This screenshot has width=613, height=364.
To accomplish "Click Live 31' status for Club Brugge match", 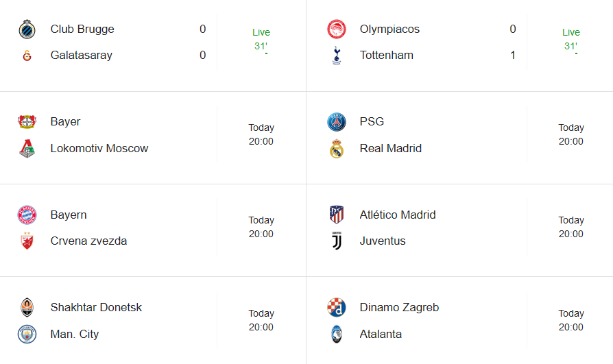I will (x=261, y=39).
